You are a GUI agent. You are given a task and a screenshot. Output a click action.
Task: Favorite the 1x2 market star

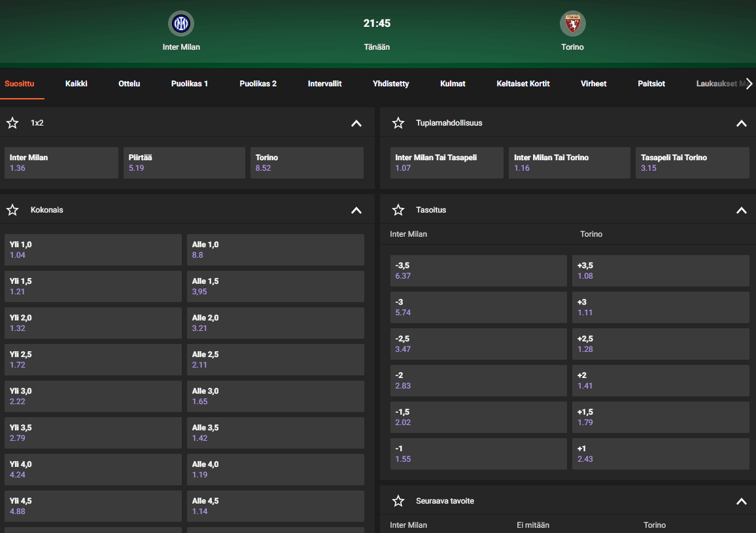click(12, 123)
